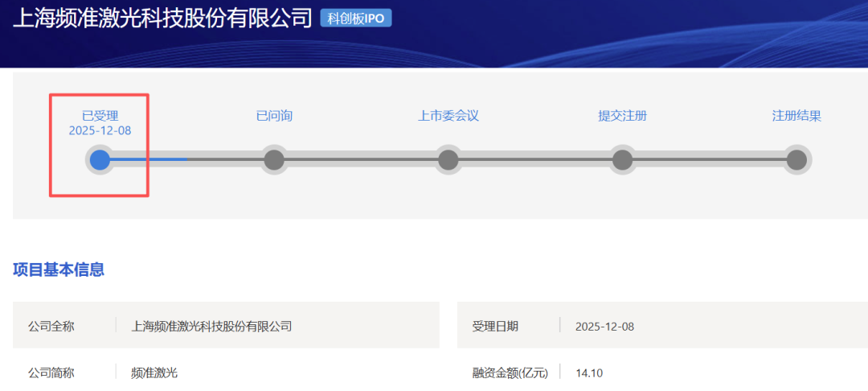Click the 公司全称 field label
This screenshot has width=868, height=391.
click(51, 326)
